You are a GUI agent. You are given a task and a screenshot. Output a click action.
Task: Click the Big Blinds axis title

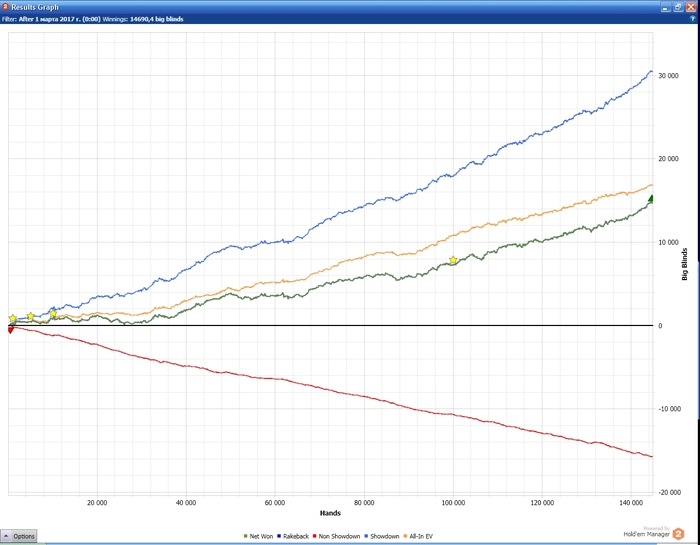point(685,264)
